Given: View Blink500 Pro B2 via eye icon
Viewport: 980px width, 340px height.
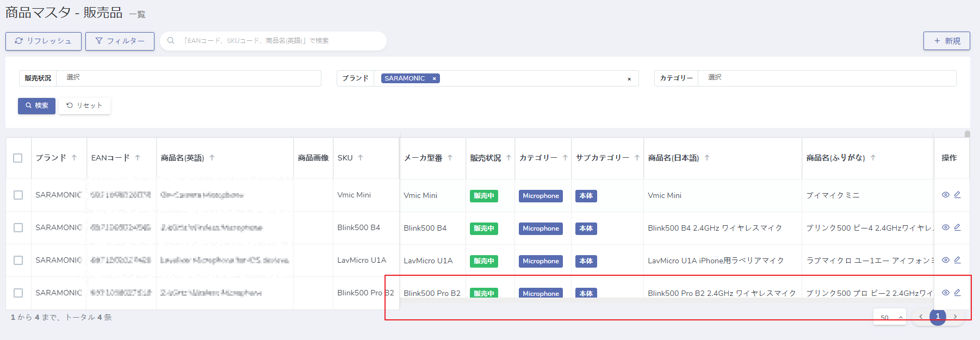Looking at the screenshot, I should [946, 293].
